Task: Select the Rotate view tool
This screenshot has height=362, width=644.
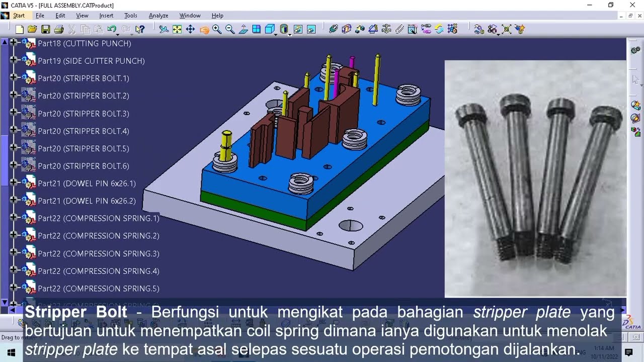Action: pos(204,30)
